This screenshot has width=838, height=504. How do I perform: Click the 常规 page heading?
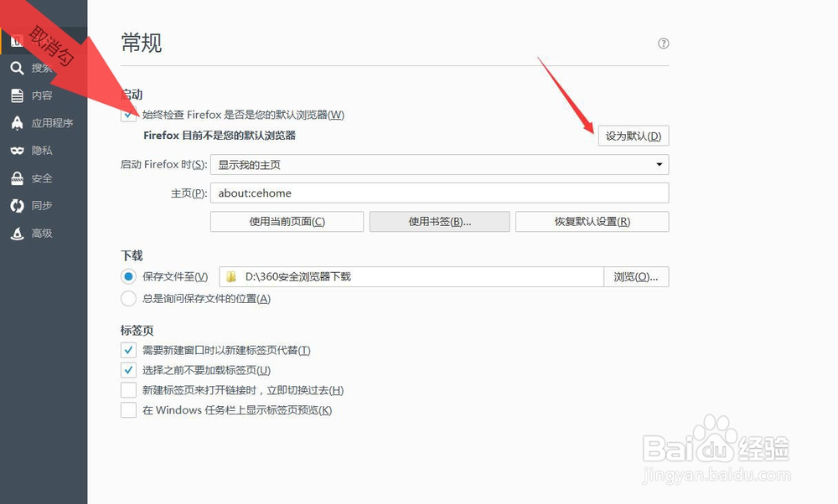[x=142, y=43]
